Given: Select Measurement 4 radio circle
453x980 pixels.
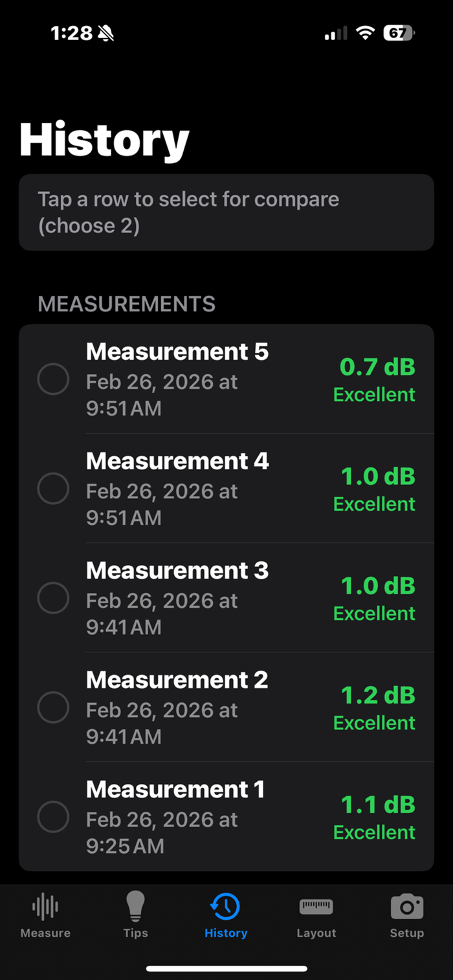Looking at the screenshot, I should [x=53, y=489].
